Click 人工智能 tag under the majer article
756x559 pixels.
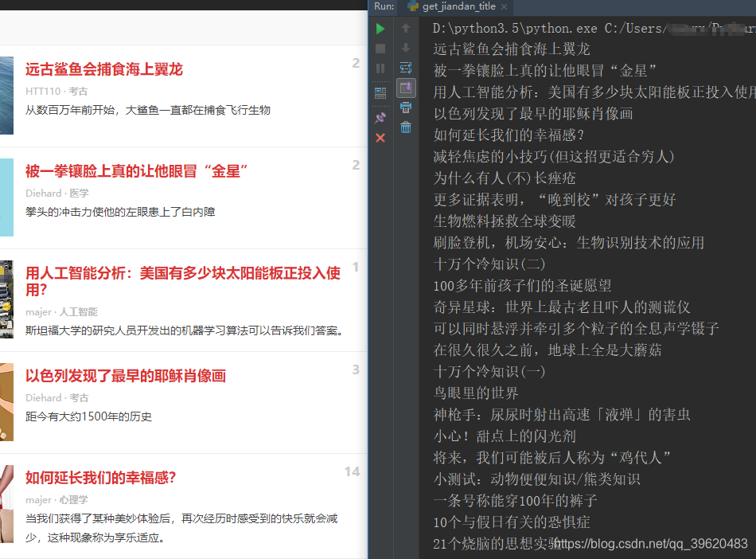pyautogui.click(x=78, y=312)
